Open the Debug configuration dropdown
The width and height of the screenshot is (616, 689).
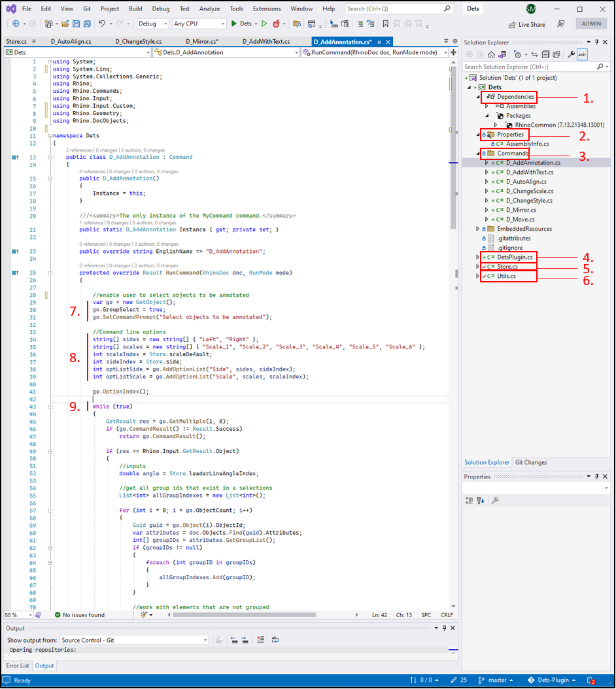click(x=152, y=24)
